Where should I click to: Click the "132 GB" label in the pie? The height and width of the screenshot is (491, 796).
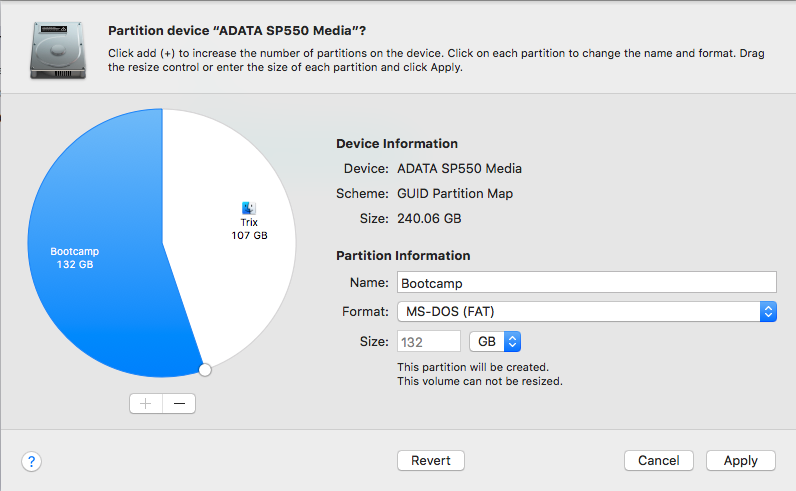(75, 265)
